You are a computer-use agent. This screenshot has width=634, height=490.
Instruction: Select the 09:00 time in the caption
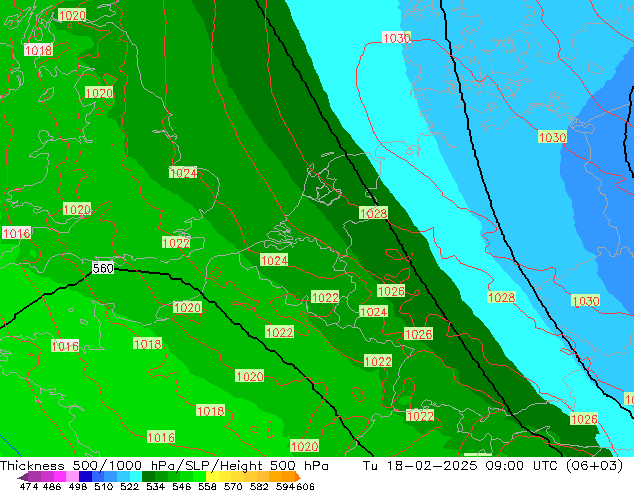505,466
